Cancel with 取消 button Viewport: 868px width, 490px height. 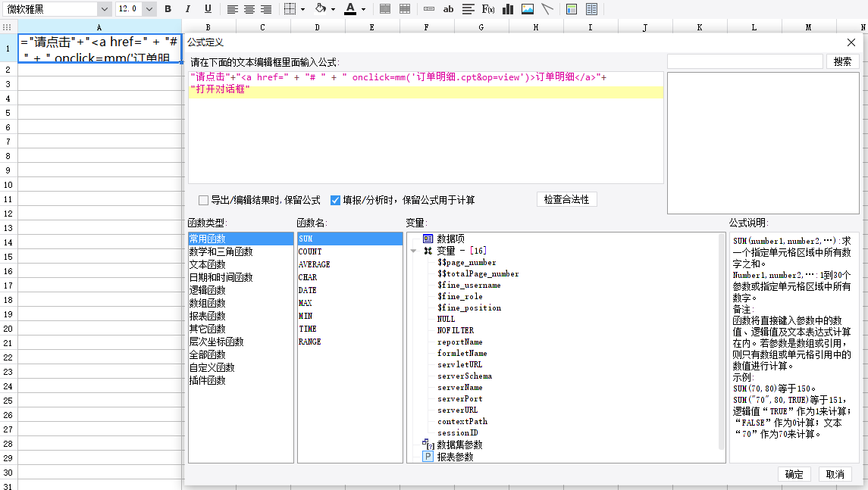(835, 474)
